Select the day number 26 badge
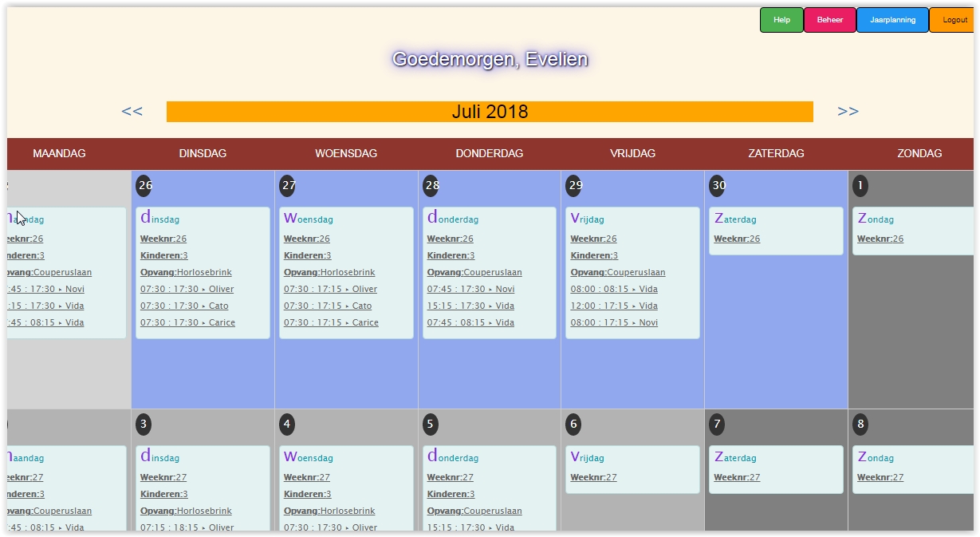The image size is (980, 537). tap(144, 186)
